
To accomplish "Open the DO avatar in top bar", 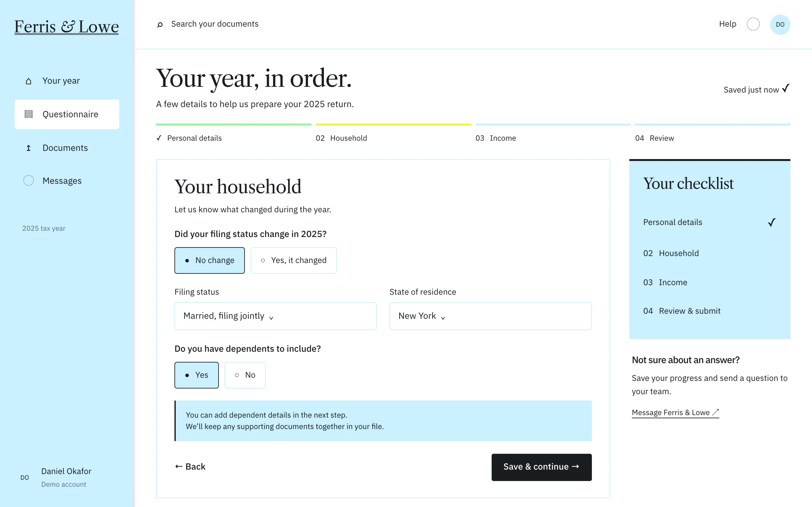I will pyautogui.click(x=780, y=24).
